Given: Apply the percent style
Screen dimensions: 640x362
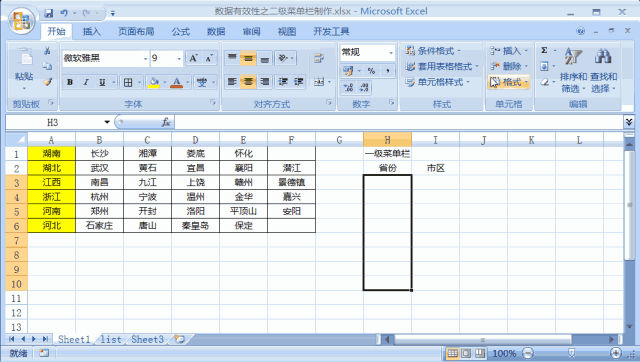Looking at the screenshot, I should point(371,71).
